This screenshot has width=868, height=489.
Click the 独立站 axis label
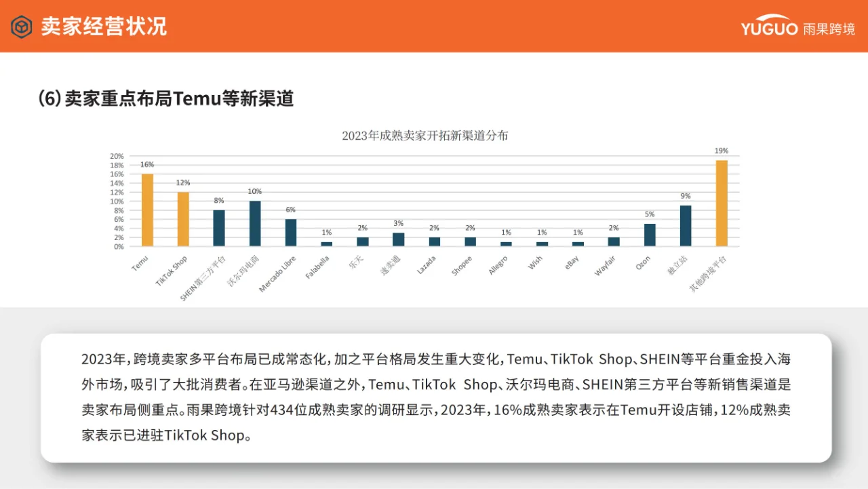(678, 265)
